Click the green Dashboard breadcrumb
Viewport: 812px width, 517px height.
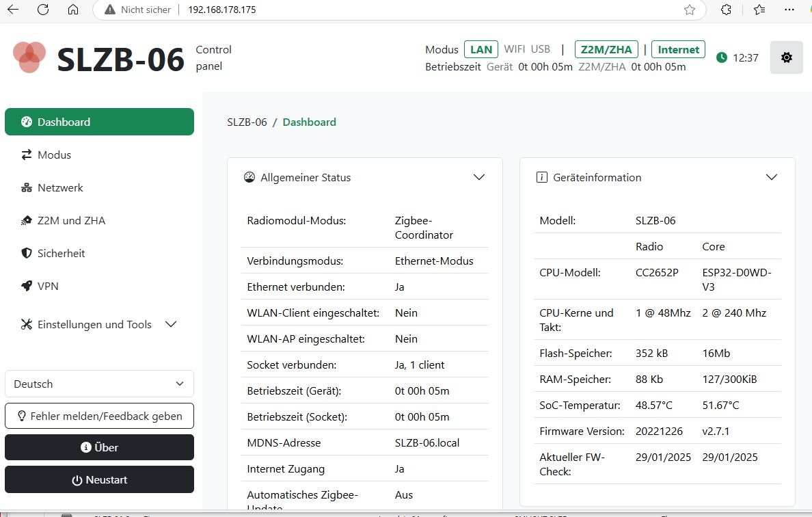(309, 122)
